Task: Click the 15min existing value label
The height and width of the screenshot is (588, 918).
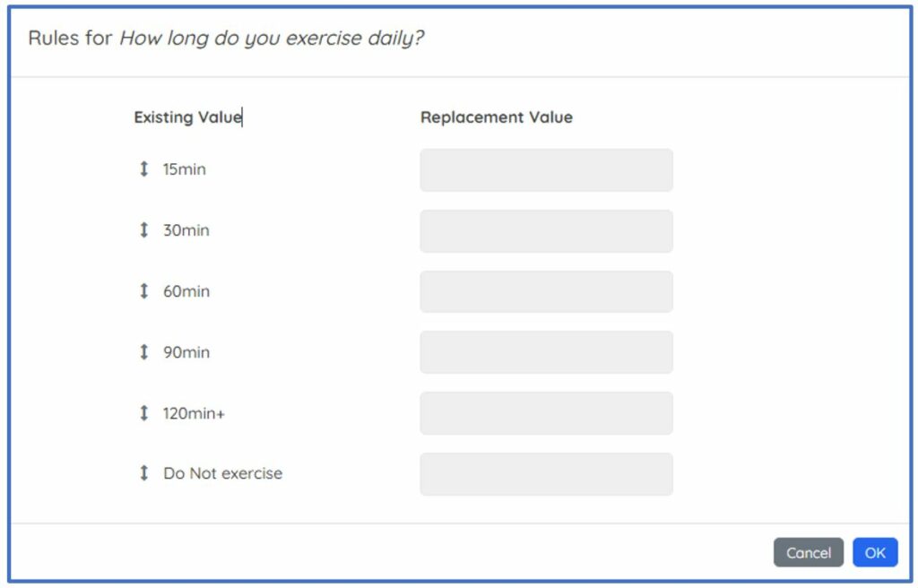Action: (185, 169)
